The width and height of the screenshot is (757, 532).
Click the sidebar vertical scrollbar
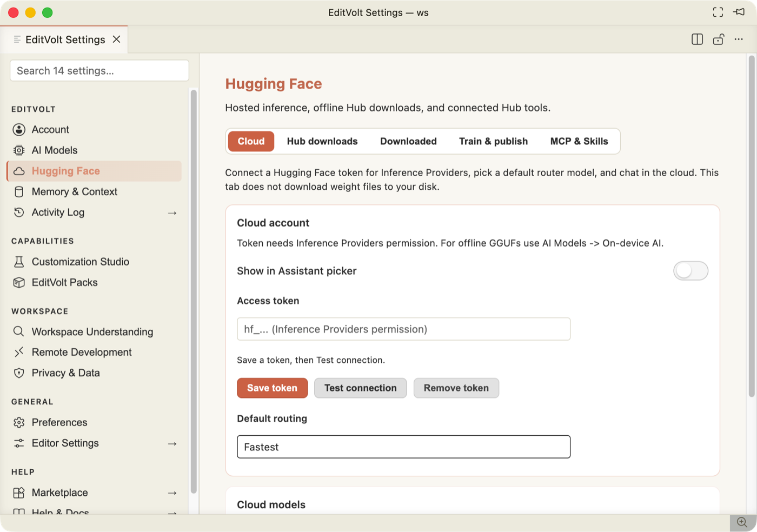[x=194, y=292]
